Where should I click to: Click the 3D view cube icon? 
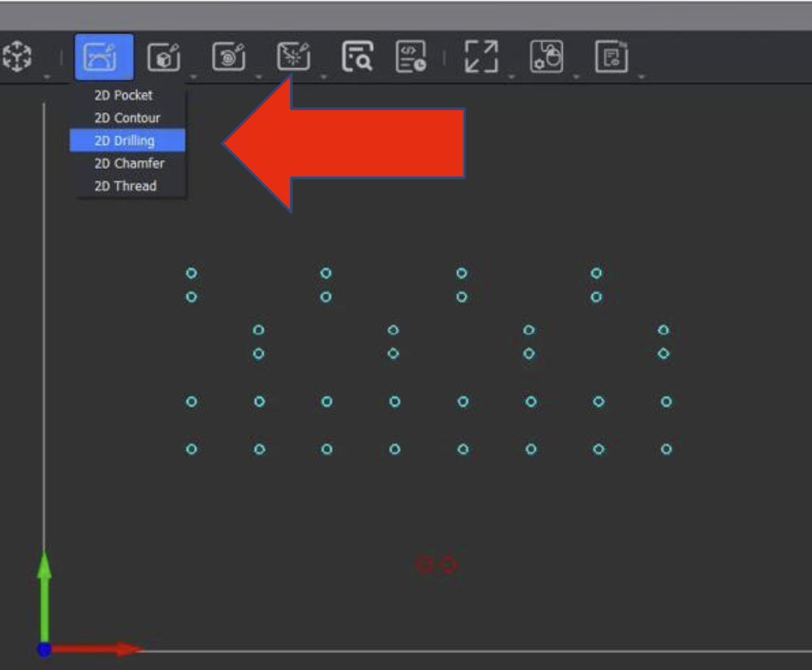[x=17, y=57]
